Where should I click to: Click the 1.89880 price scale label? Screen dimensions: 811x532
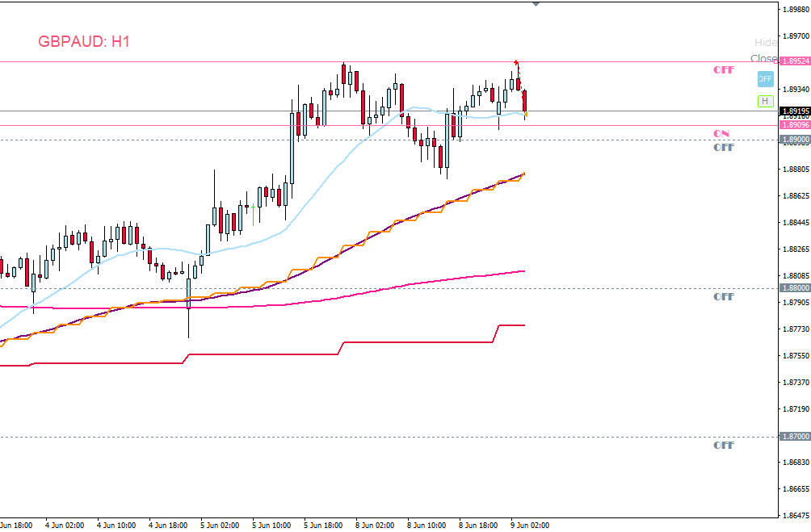point(796,10)
